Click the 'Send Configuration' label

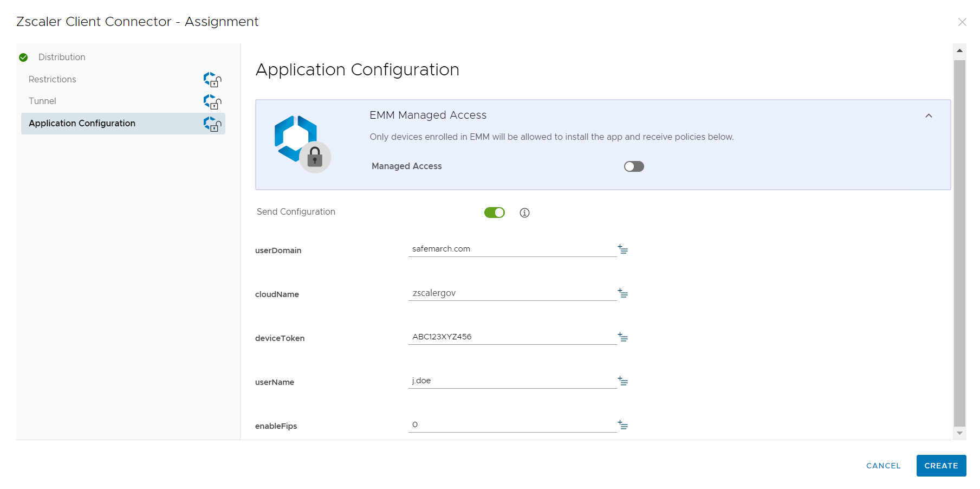296,212
